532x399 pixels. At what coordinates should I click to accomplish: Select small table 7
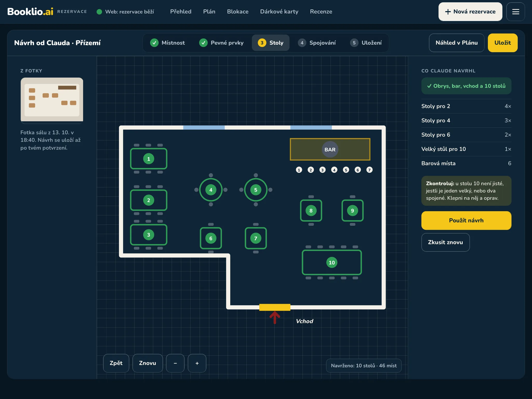[x=256, y=238]
